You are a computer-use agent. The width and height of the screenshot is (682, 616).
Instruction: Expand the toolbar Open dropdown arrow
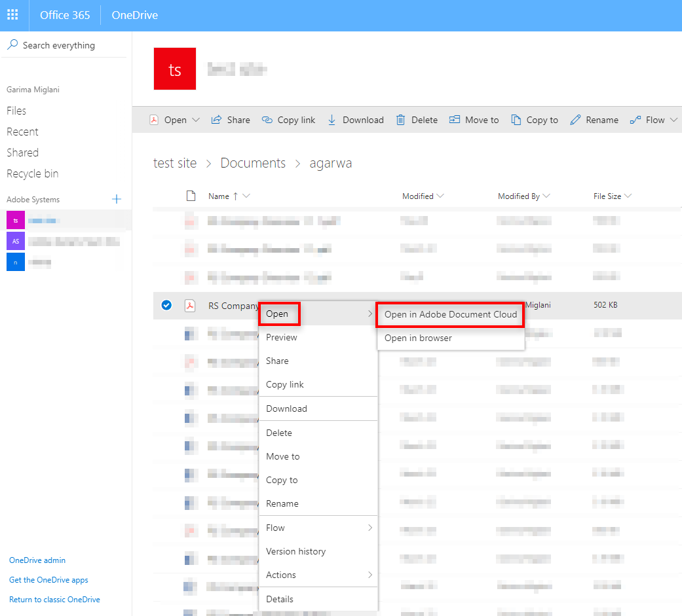[196, 120]
